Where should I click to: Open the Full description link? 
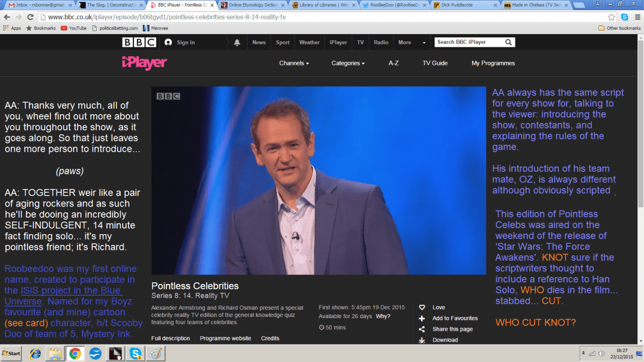click(171, 339)
